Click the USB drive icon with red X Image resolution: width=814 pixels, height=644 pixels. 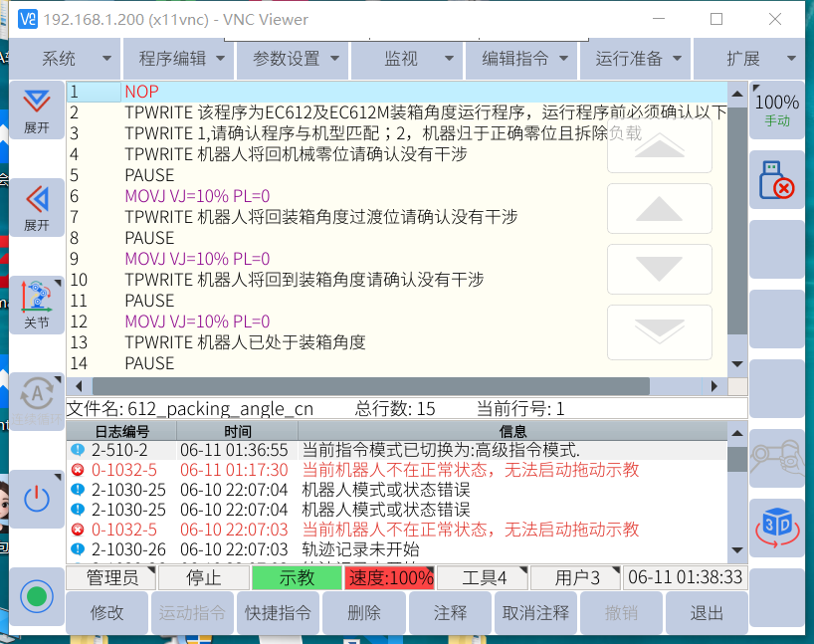pos(775,180)
